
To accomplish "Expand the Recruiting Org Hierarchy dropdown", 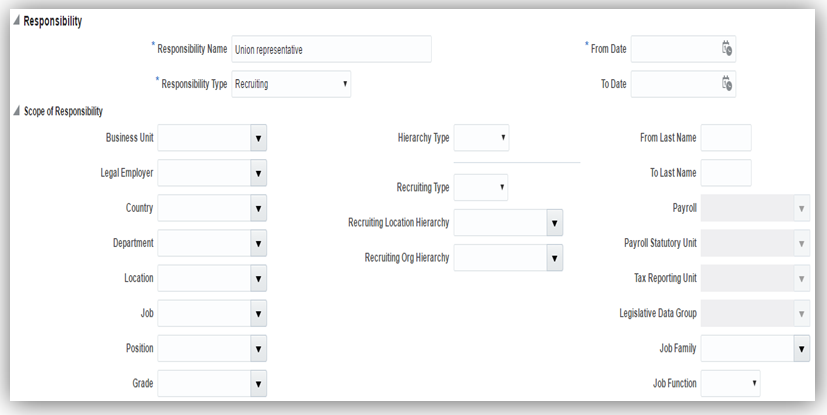I will click(554, 258).
